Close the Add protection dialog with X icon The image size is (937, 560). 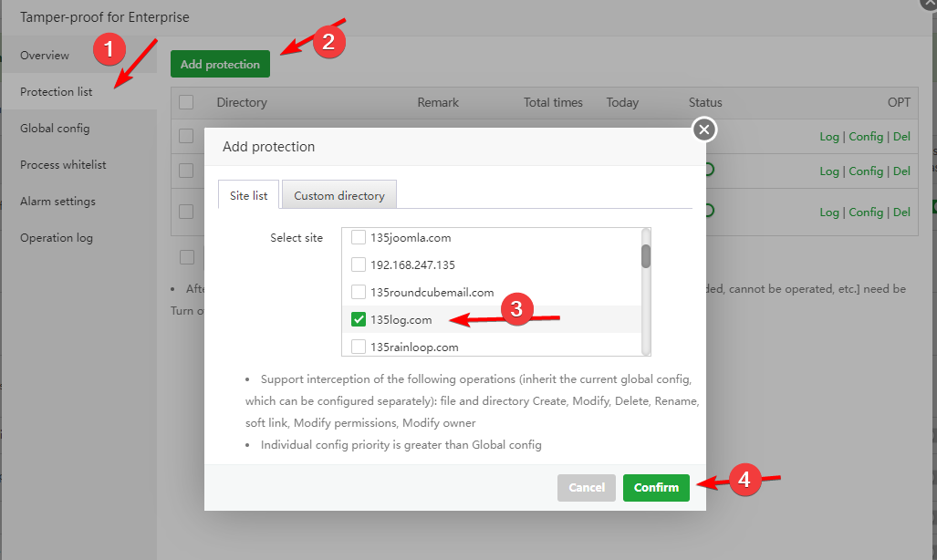(703, 130)
